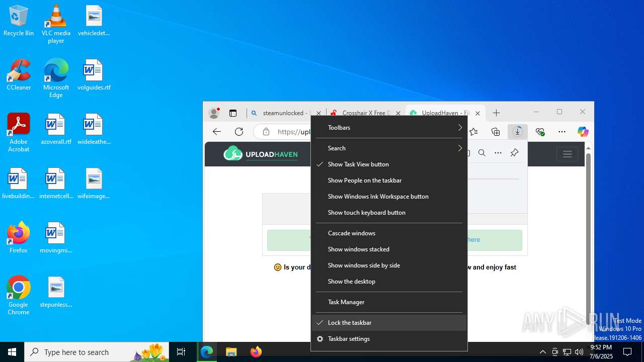Screen dimensions: 644x362
Task: Expand the Toolbars submenu
Action: click(389, 128)
